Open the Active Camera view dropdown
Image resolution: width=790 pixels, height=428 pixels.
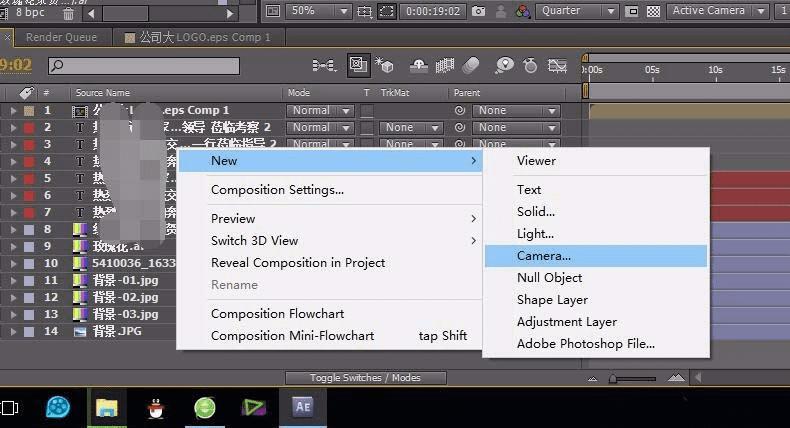tap(717, 11)
